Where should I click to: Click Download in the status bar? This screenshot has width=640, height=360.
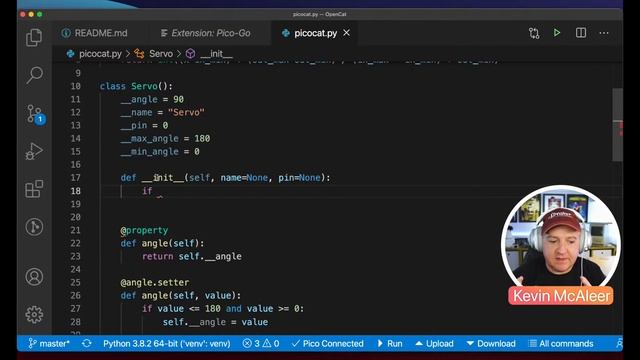[491, 344]
